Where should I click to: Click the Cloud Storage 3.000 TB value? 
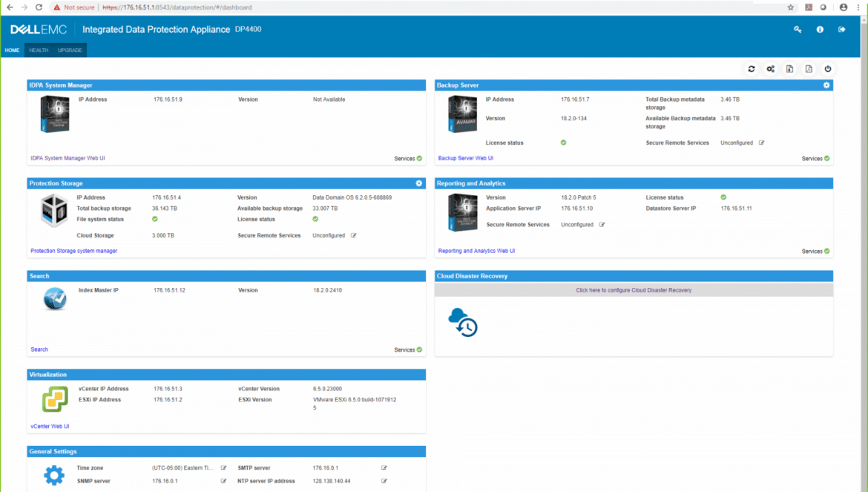pos(162,235)
